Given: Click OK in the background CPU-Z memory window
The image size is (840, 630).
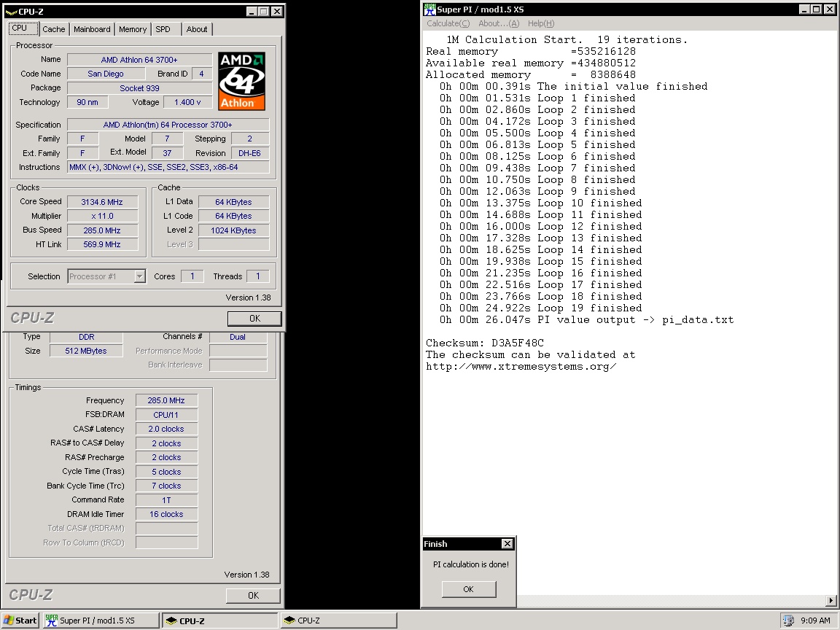Looking at the screenshot, I should click(254, 595).
